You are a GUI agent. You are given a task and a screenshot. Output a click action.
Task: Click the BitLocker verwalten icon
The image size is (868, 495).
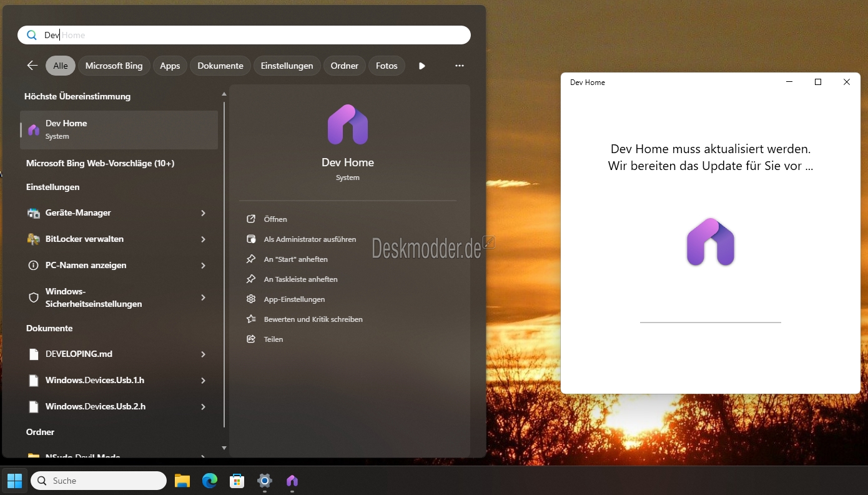(34, 239)
